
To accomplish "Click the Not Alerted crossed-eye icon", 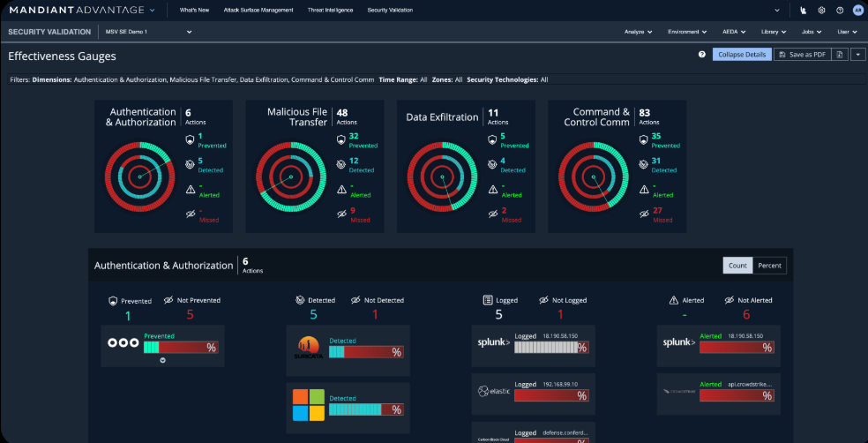I will (729, 300).
